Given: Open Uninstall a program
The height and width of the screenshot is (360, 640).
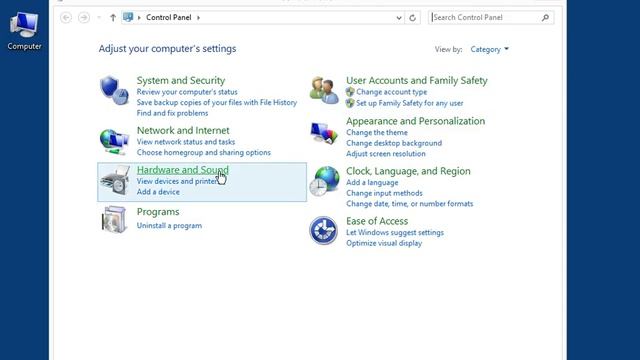Looking at the screenshot, I should pyautogui.click(x=169, y=226).
